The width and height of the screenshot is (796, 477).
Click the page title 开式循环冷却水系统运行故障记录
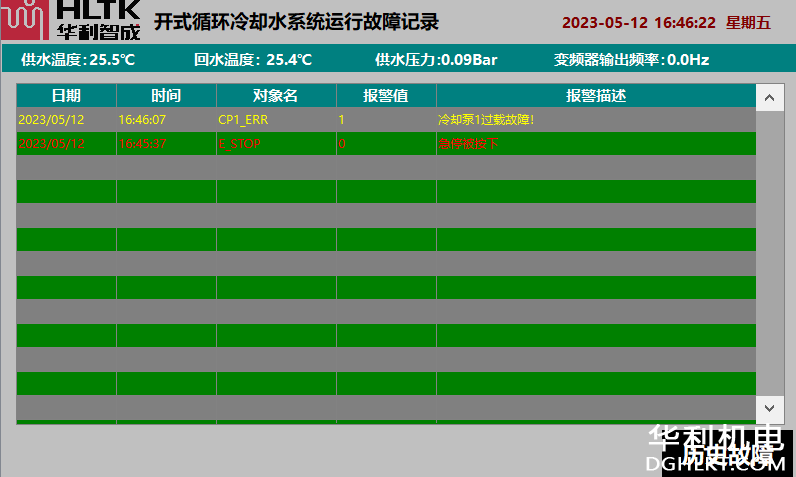[296, 22]
